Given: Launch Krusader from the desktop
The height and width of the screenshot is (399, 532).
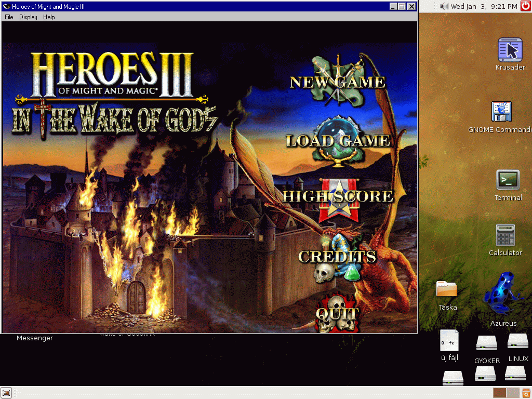Looking at the screenshot, I should 510,51.
